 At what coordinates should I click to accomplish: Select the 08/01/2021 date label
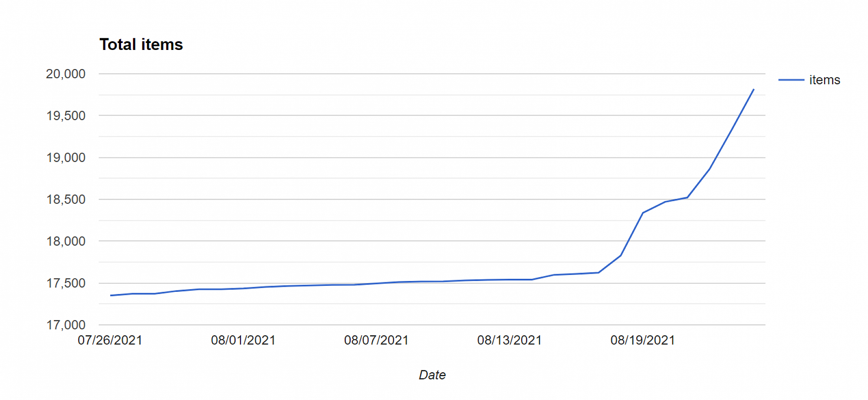[243, 340]
